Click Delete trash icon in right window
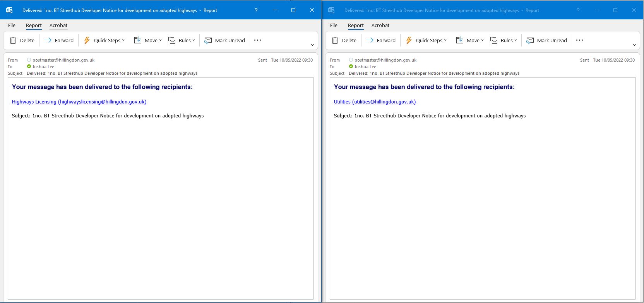Image resolution: width=644 pixels, height=303 pixels. tap(335, 40)
